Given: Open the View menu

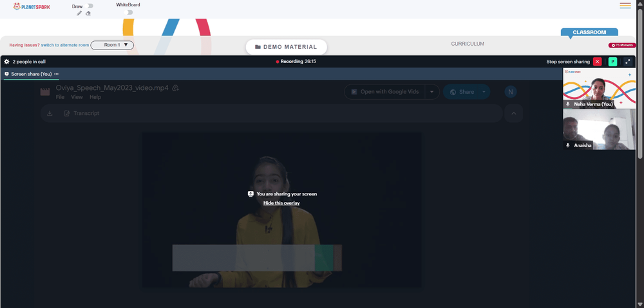Looking at the screenshot, I should (77, 97).
